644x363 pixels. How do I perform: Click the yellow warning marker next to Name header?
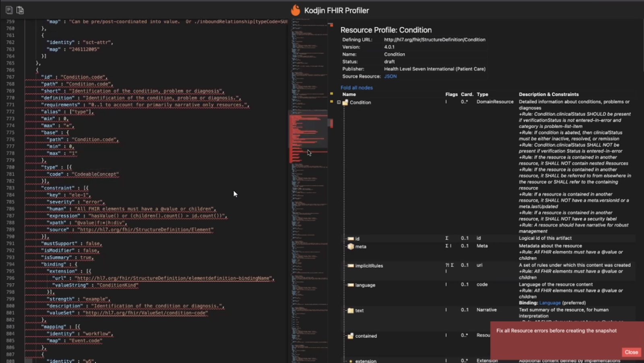pyautogui.click(x=331, y=93)
